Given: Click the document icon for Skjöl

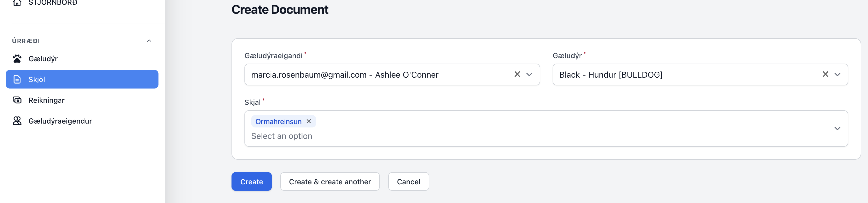Looking at the screenshot, I should click(x=17, y=79).
